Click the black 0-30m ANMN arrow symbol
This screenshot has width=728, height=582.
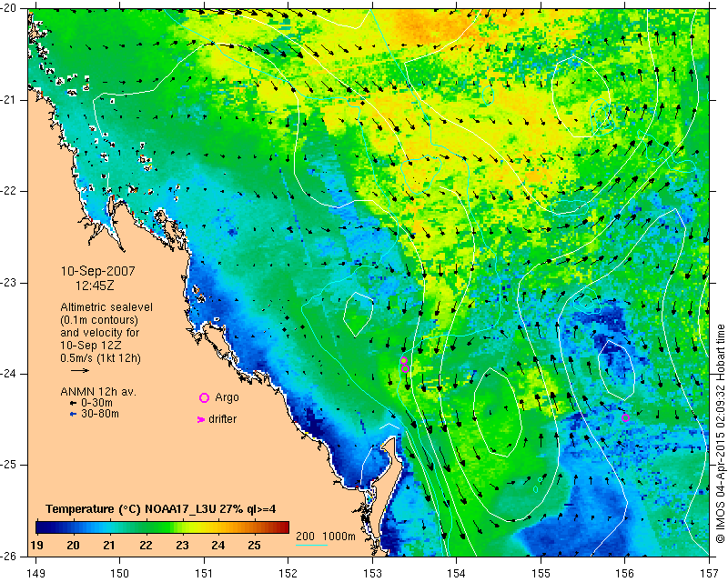click(74, 404)
